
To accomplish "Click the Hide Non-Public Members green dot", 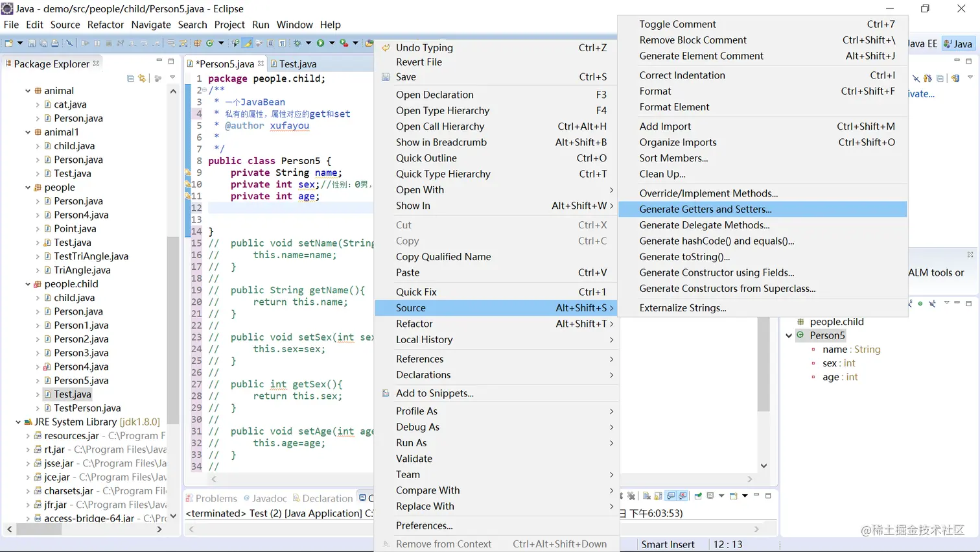I will (920, 304).
